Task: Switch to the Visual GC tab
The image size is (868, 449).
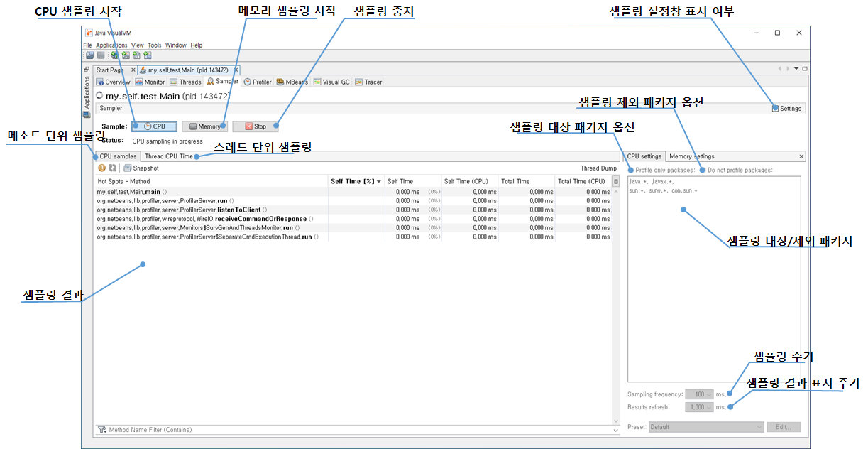Action: (331, 82)
